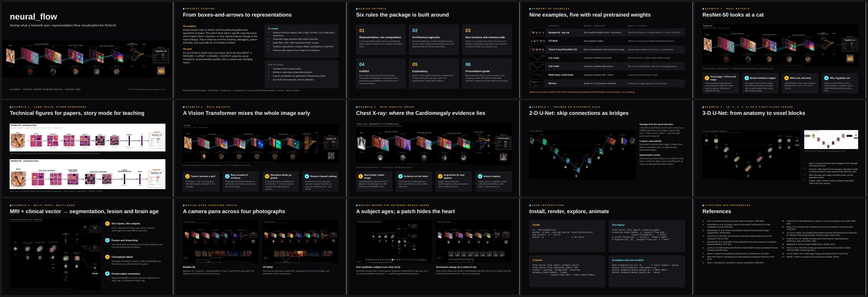
Task: Click the 'Out of scope' box heading
Action: [x=276, y=64]
